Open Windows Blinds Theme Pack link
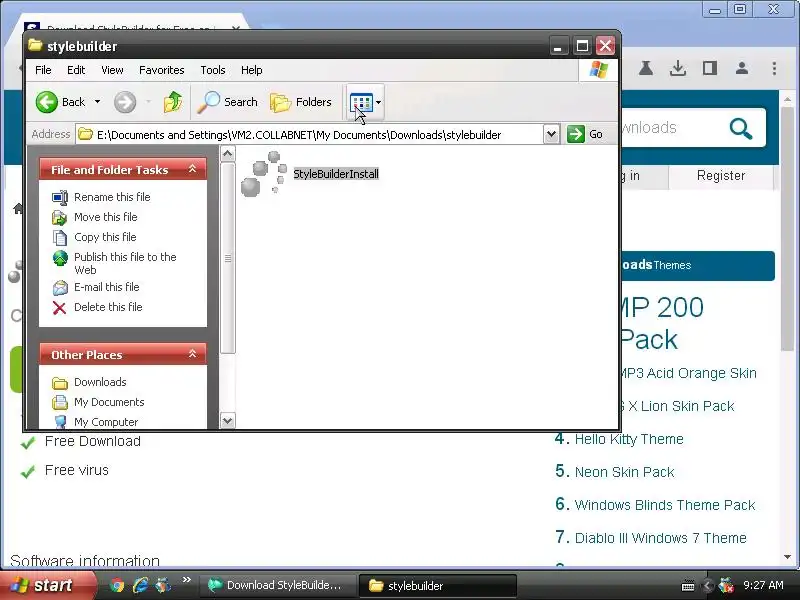800x600 pixels. click(665, 505)
